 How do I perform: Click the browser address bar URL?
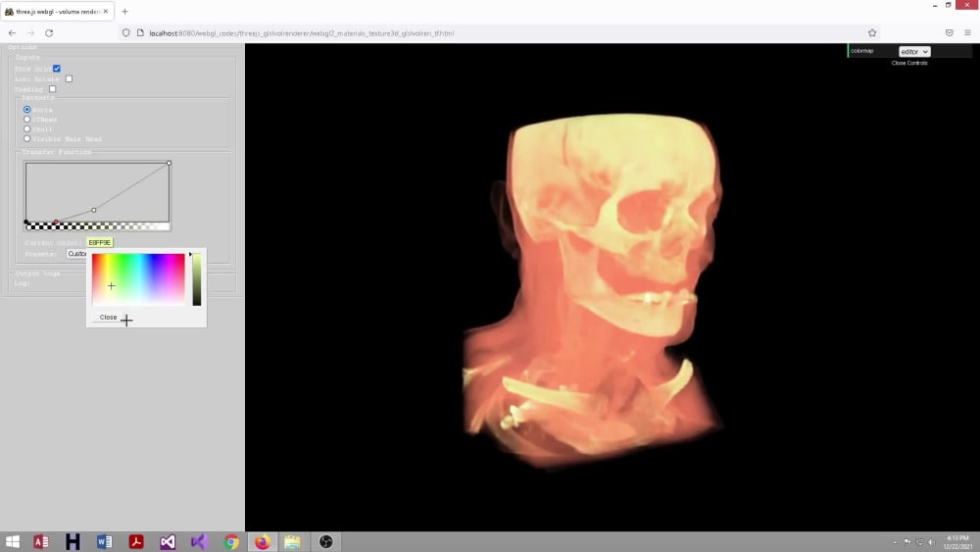301,33
